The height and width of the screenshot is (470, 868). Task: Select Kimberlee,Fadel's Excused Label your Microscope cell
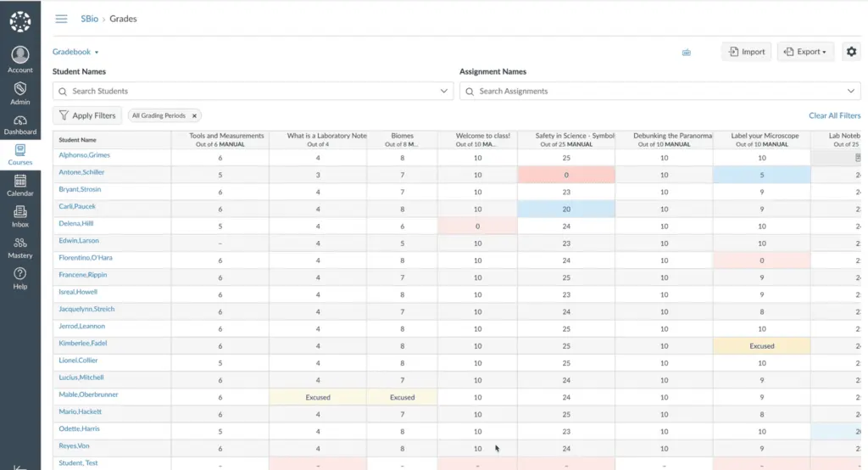pyautogui.click(x=762, y=346)
